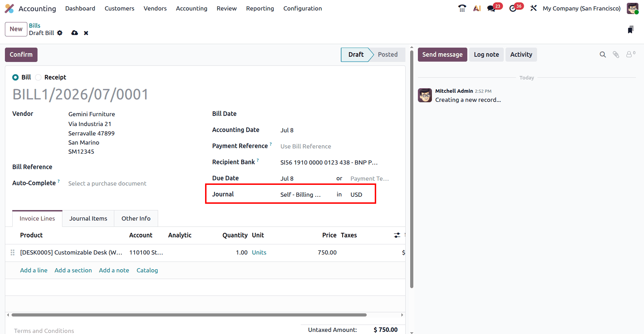The image size is (644, 334).
Task: Open the Draft Bill gear actions
Action: pos(60,33)
